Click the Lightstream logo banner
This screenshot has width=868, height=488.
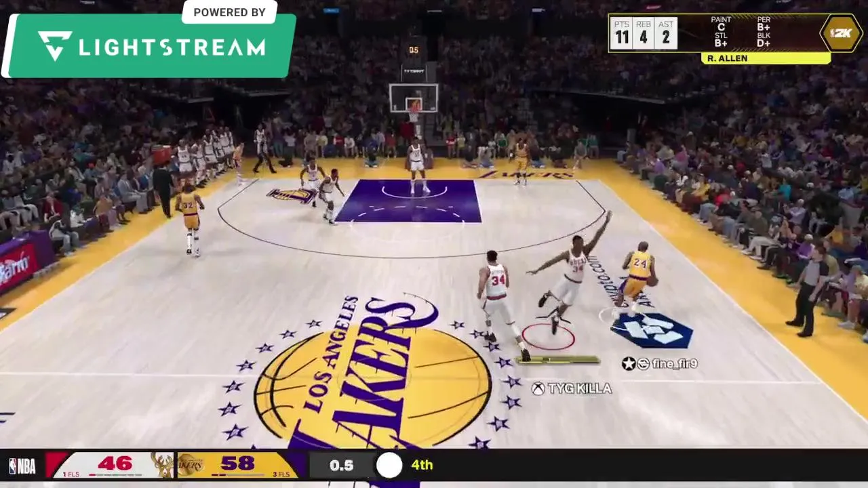click(149, 46)
